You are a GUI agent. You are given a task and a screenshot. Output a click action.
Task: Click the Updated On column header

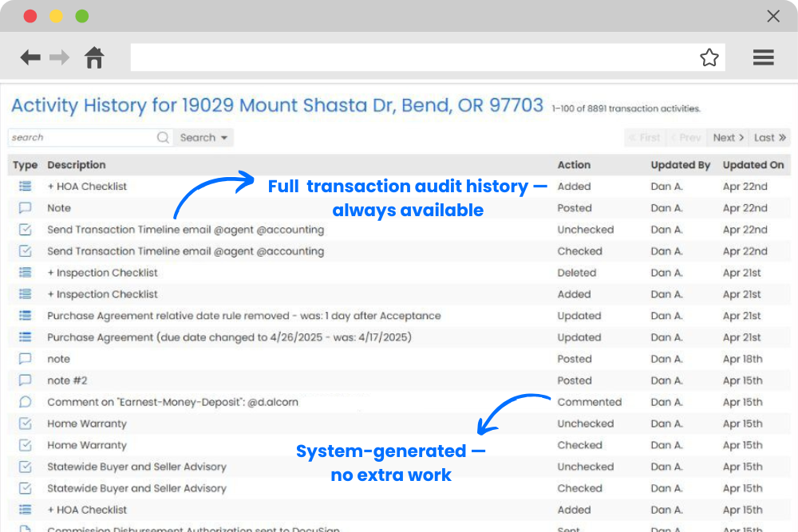(753, 165)
